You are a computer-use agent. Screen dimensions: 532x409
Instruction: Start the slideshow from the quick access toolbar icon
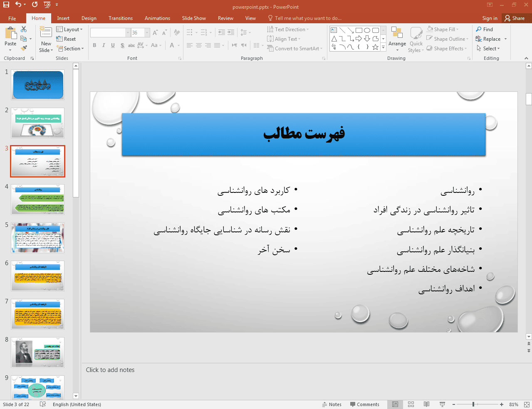click(x=47, y=5)
